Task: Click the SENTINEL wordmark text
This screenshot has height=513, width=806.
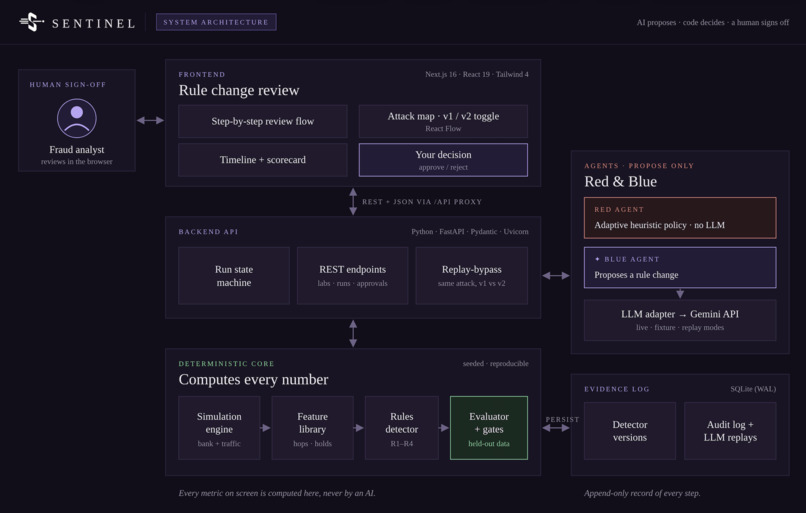Action: coord(94,23)
